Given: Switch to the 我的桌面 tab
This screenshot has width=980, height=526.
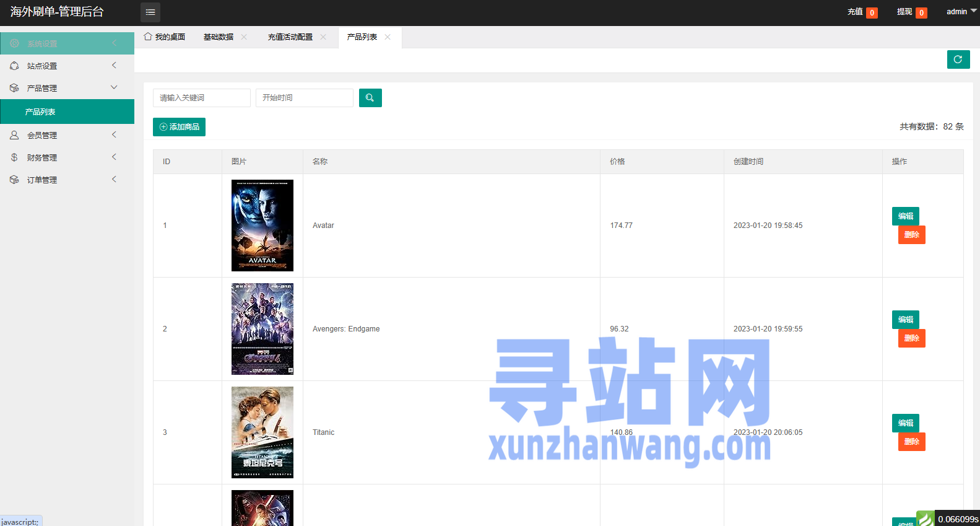Looking at the screenshot, I should click(x=165, y=37).
